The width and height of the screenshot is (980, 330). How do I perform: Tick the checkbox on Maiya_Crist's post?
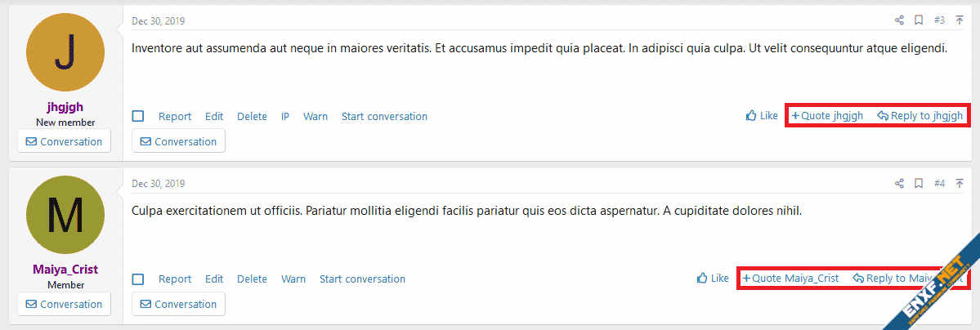138,279
